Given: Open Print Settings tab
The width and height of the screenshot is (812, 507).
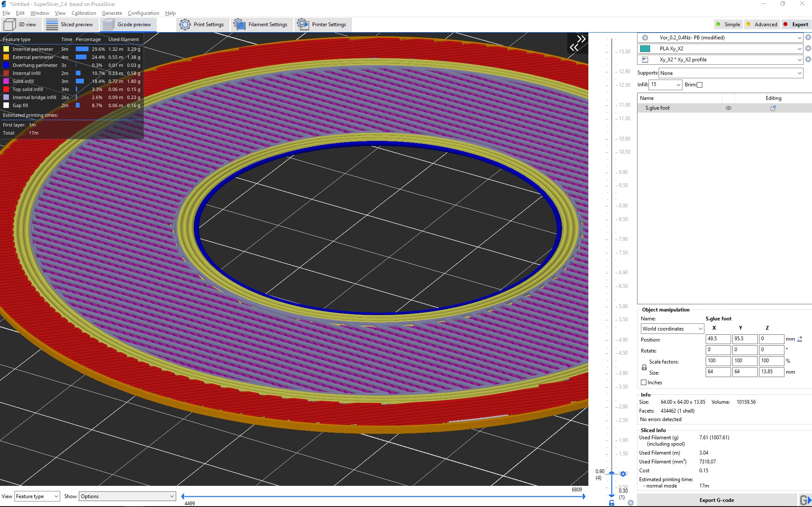Looking at the screenshot, I should [202, 25].
